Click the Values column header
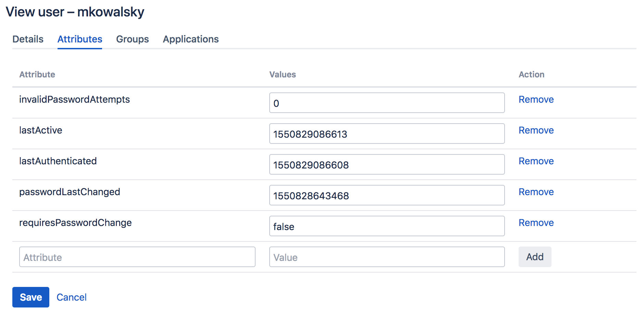Screen dimensions: 644x315 tap(282, 75)
